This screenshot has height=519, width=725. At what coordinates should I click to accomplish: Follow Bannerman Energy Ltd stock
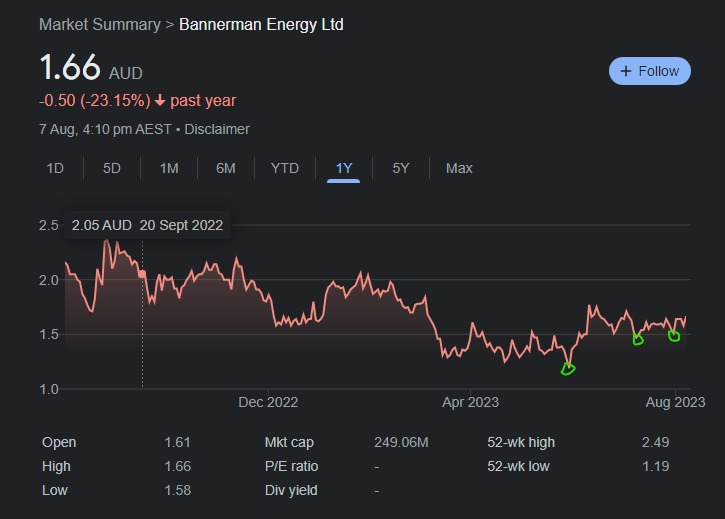pyautogui.click(x=650, y=71)
